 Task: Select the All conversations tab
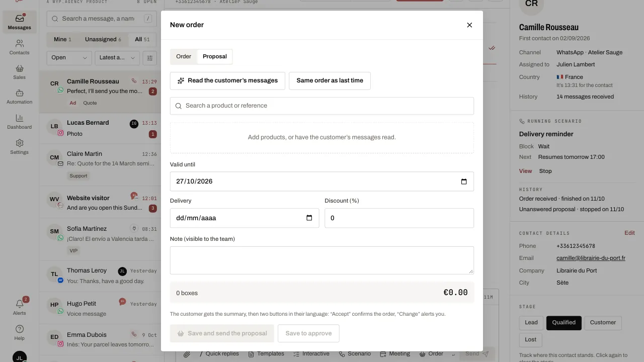pos(142,39)
